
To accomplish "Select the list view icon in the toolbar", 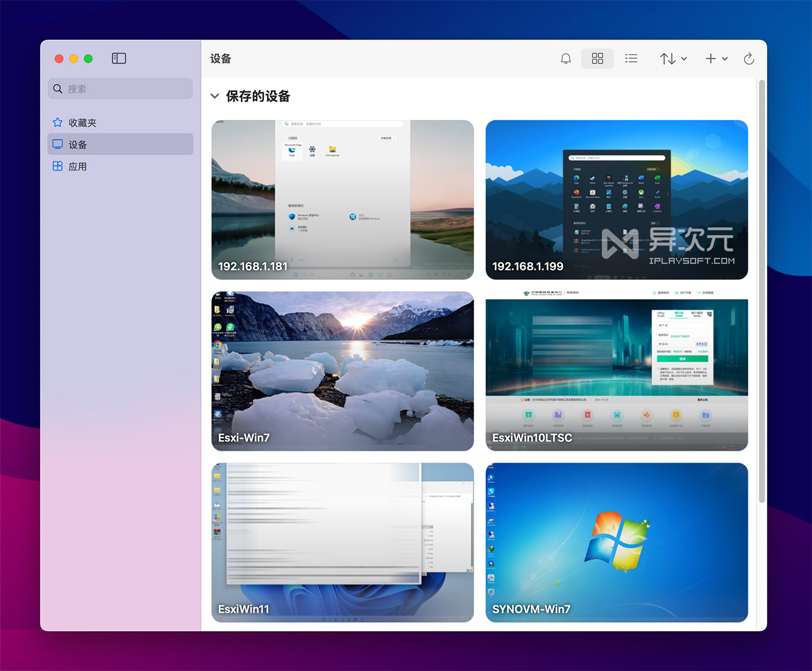I will click(x=631, y=59).
